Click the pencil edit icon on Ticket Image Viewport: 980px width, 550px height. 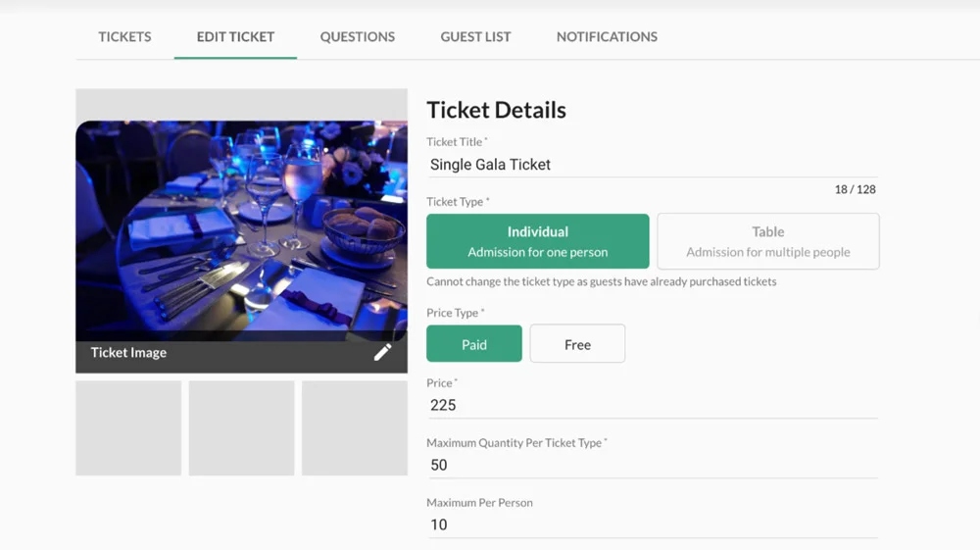(x=382, y=353)
